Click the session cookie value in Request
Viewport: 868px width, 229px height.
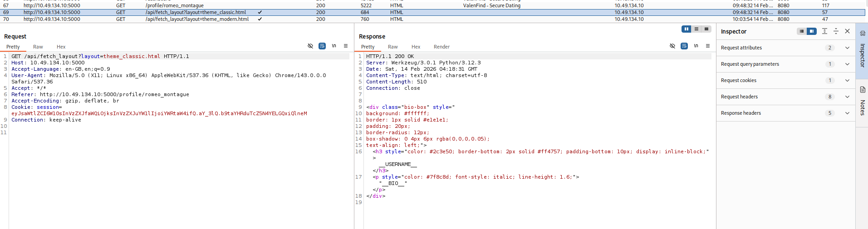[159, 113]
